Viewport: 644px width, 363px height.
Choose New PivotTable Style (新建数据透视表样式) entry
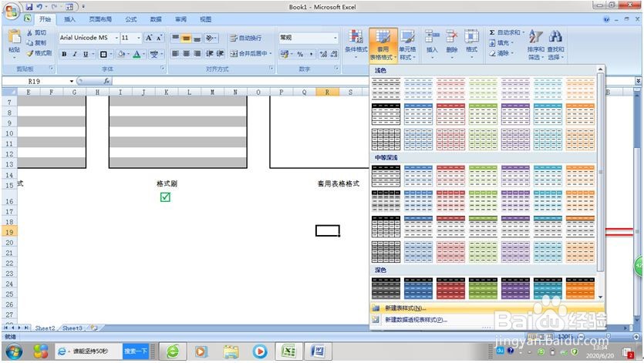tap(487, 320)
